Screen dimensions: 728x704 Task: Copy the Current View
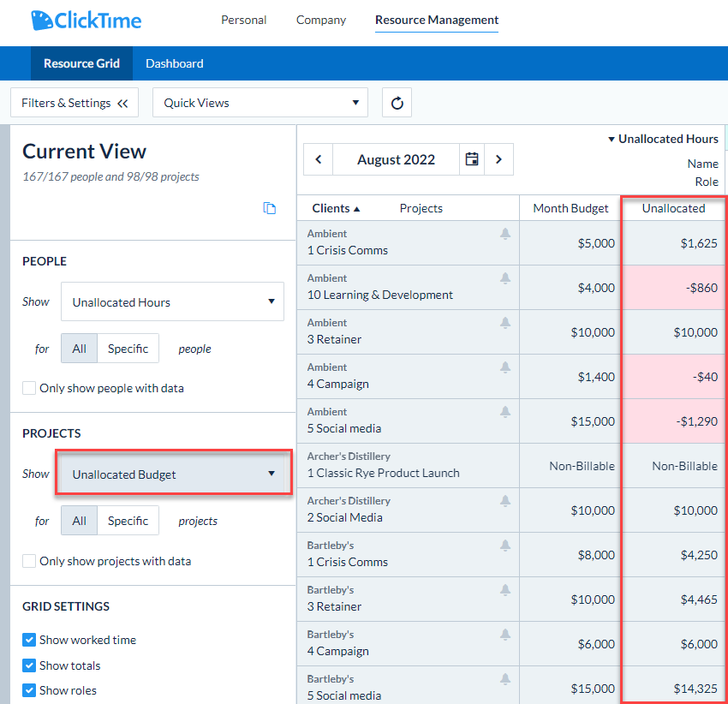(x=271, y=208)
